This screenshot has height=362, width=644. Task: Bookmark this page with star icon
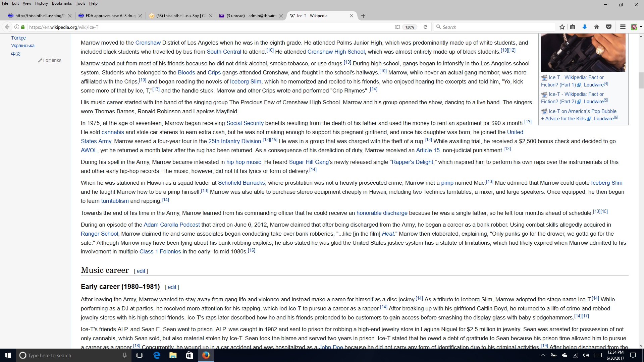[562, 27]
